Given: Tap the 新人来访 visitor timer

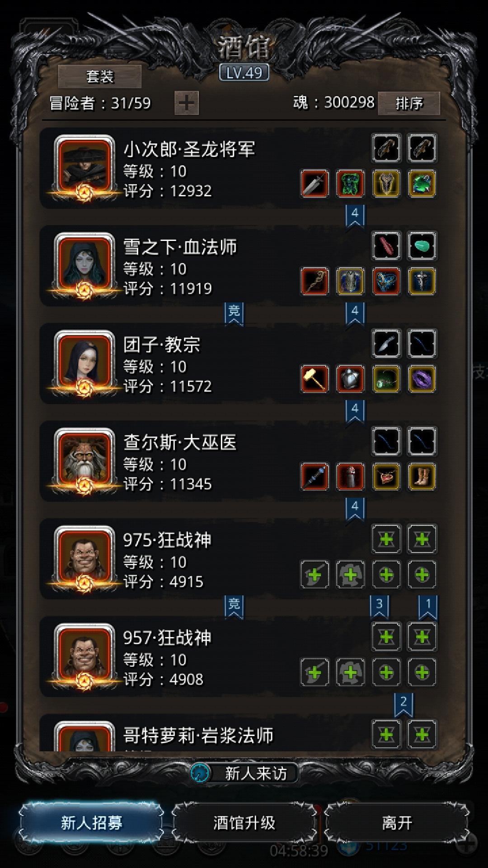Looking at the screenshot, I should pos(244,773).
